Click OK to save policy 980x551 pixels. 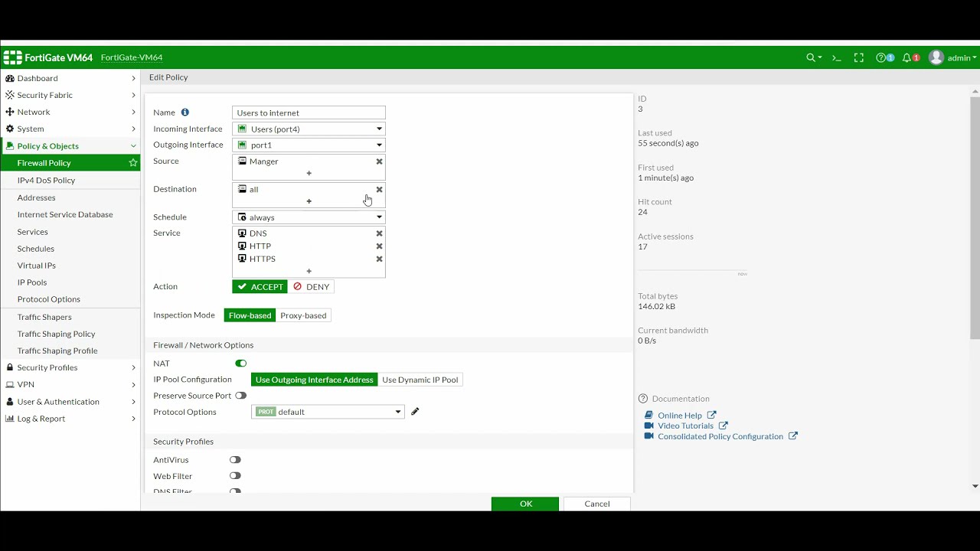click(x=525, y=504)
